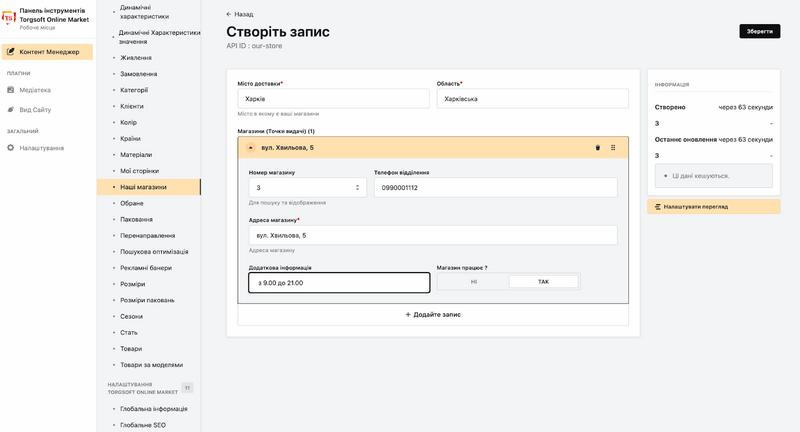Open Медіатека plugin icon
This screenshot has width=800, height=432.
[x=11, y=90]
